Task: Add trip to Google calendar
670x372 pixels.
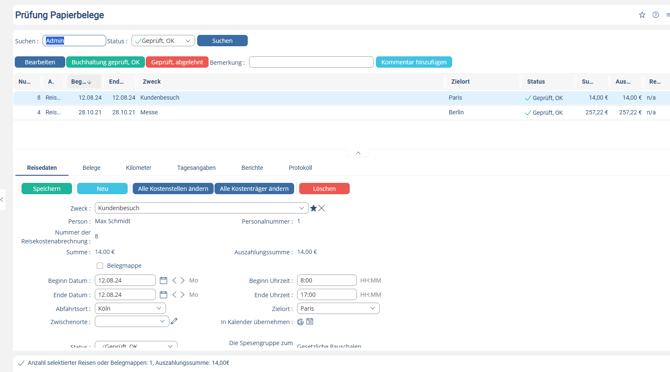Action: 300,322
